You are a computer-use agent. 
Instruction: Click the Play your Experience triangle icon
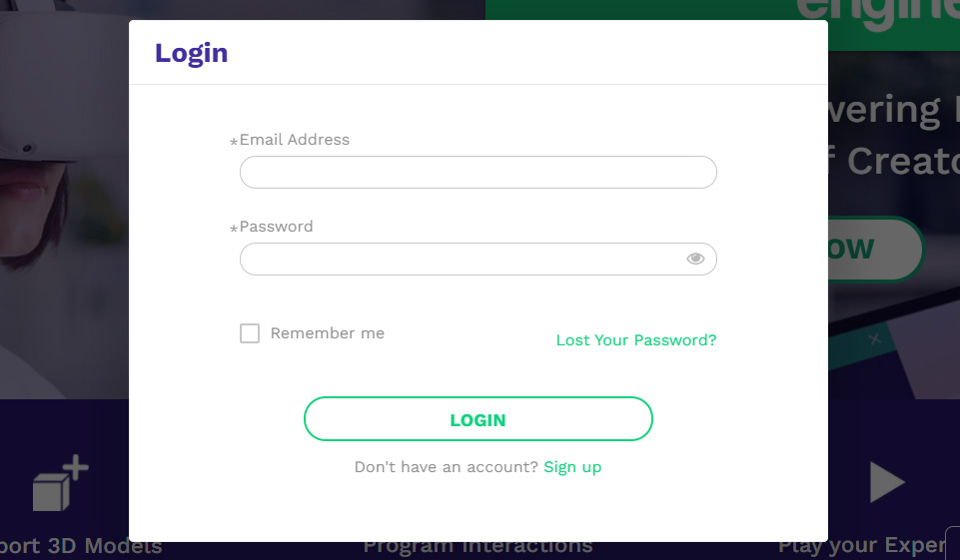tap(886, 483)
